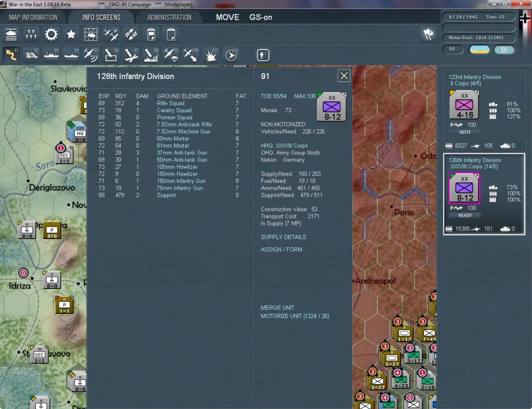Open the blank report clipboard icon
Viewport: 532px width, 409px height.
coord(171,34)
